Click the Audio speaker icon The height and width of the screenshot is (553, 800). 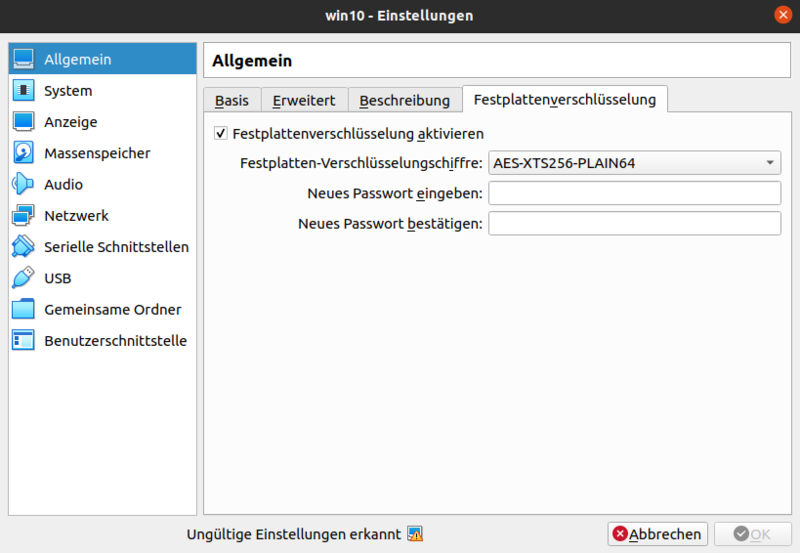(24, 184)
